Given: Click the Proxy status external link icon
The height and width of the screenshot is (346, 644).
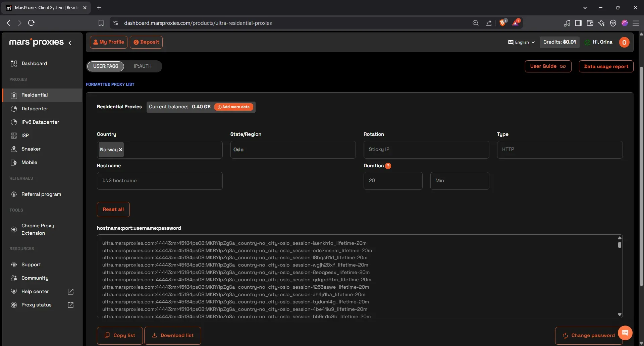Looking at the screenshot, I should [x=70, y=305].
